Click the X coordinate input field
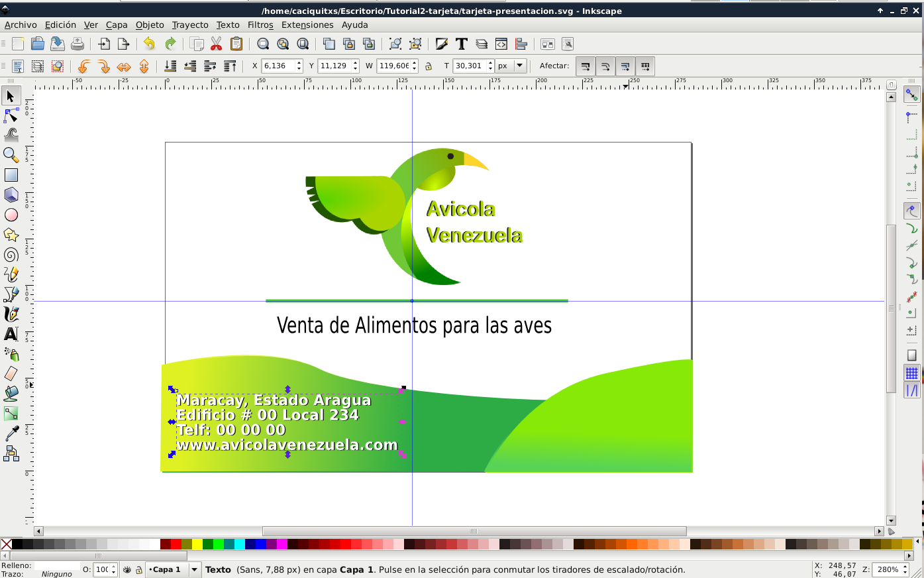Viewport: 924px width, 578px height. coord(278,66)
